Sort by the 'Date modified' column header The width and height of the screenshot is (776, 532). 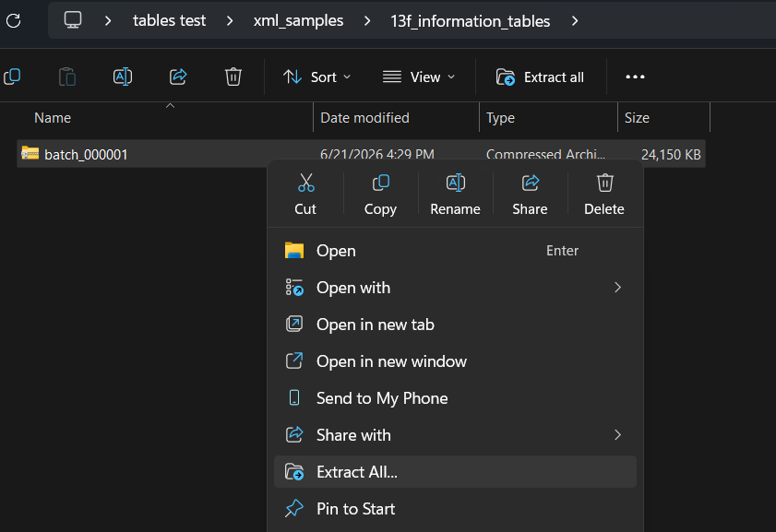click(364, 118)
